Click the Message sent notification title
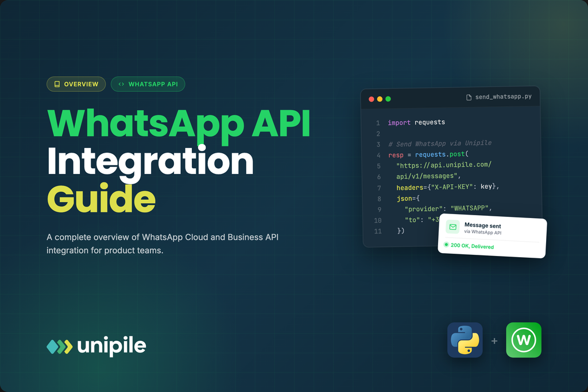The height and width of the screenshot is (392, 588). (482, 225)
